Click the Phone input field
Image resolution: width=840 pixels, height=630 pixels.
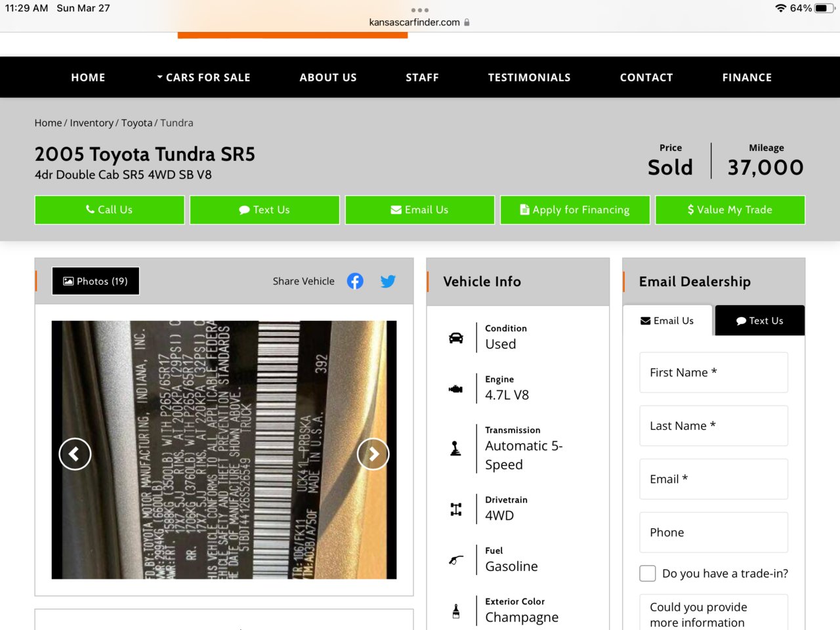714,532
